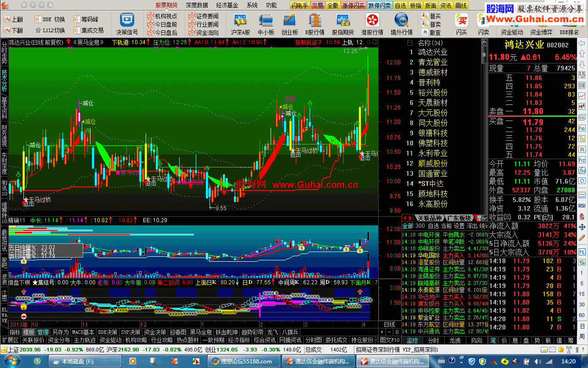This screenshot has width=588, height=368.
Task: Open the 深度数据 menu
Action: tap(197, 5)
